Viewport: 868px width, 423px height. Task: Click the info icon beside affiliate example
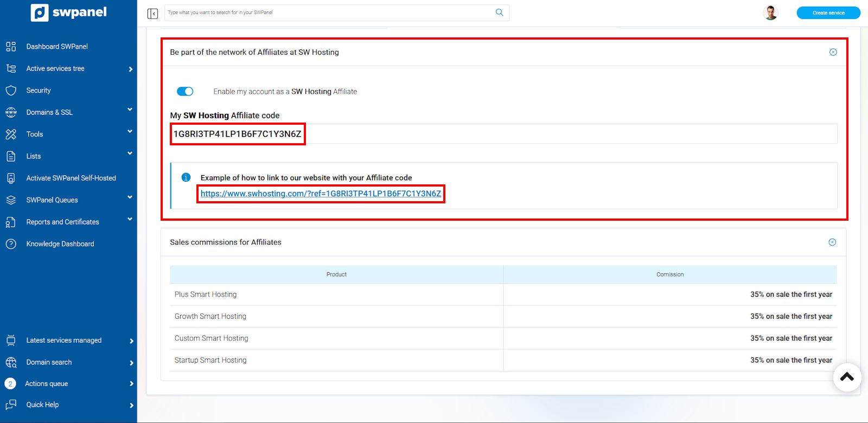point(186,177)
